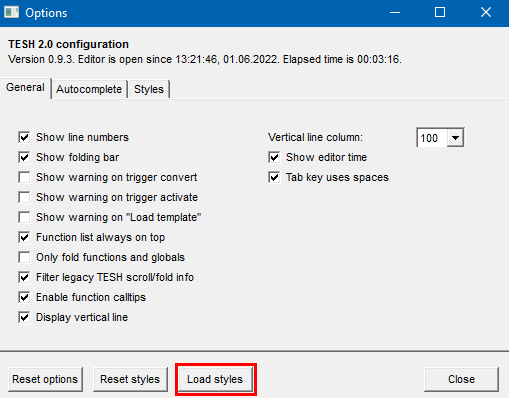Click the Options window app icon
Viewport: 509px width, 398px height.
click(x=11, y=12)
